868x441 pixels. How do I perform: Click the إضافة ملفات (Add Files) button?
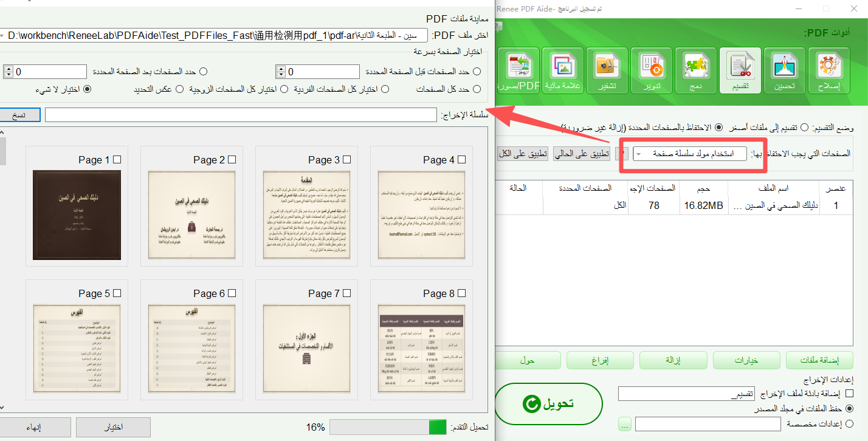point(819,360)
